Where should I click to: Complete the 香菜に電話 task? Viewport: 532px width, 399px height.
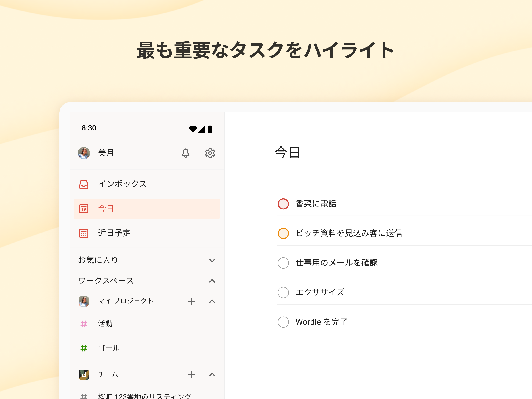pyautogui.click(x=283, y=204)
